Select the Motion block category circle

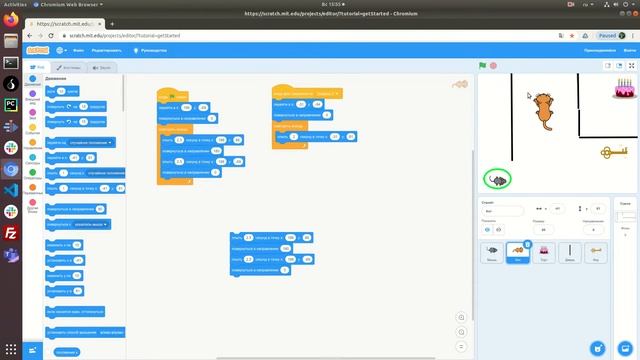pyautogui.click(x=33, y=78)
